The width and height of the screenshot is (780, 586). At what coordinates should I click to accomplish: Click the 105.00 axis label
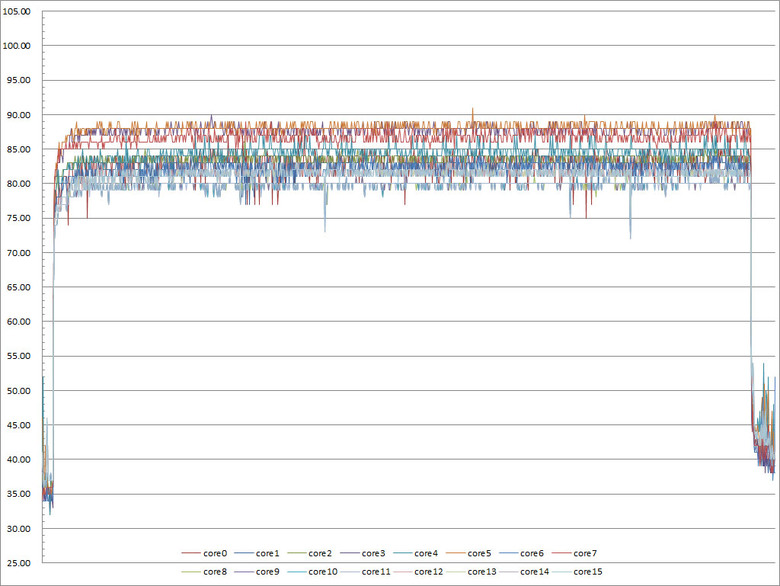(x=16, y=11)
